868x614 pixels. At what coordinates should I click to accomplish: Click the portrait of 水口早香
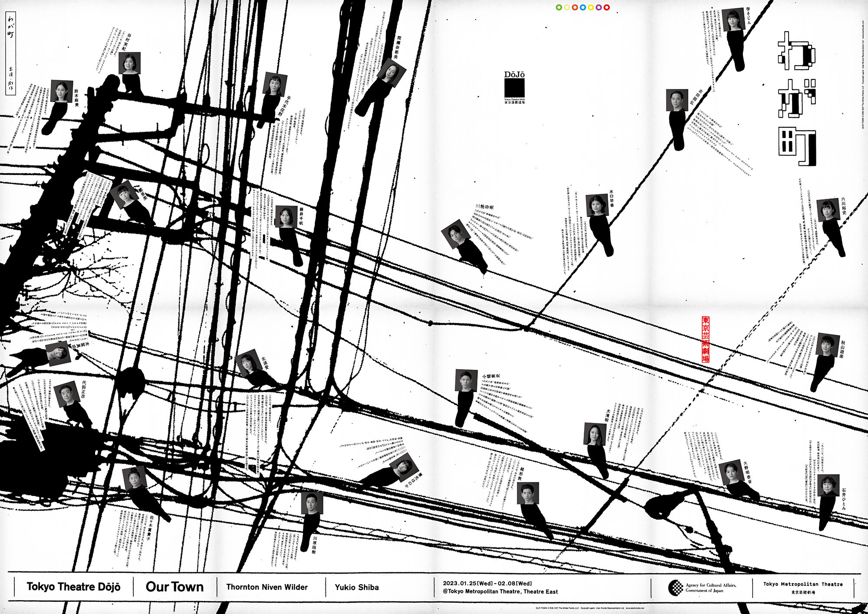[597, 205]
